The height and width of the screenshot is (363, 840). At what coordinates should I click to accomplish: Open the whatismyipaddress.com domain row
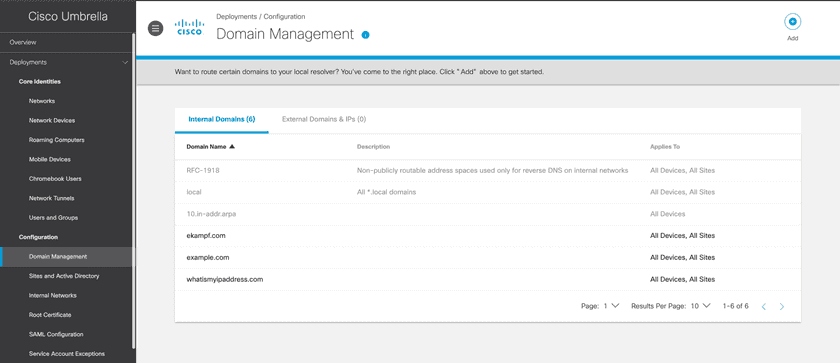488,279
